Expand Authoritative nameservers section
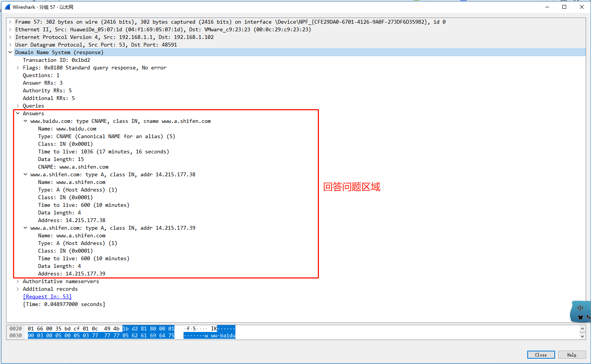591x364 pixels. (18, 281)
